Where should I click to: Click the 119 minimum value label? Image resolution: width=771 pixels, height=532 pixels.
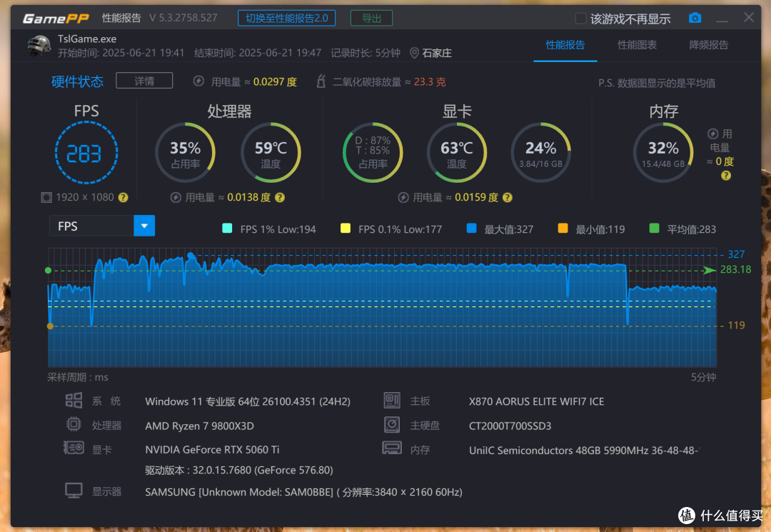click(736, 325)
